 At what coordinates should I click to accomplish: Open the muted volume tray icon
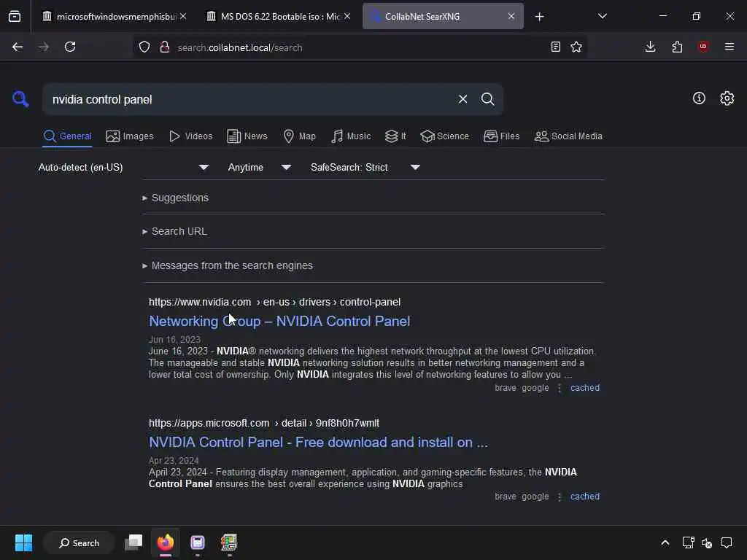pos(707,542)
